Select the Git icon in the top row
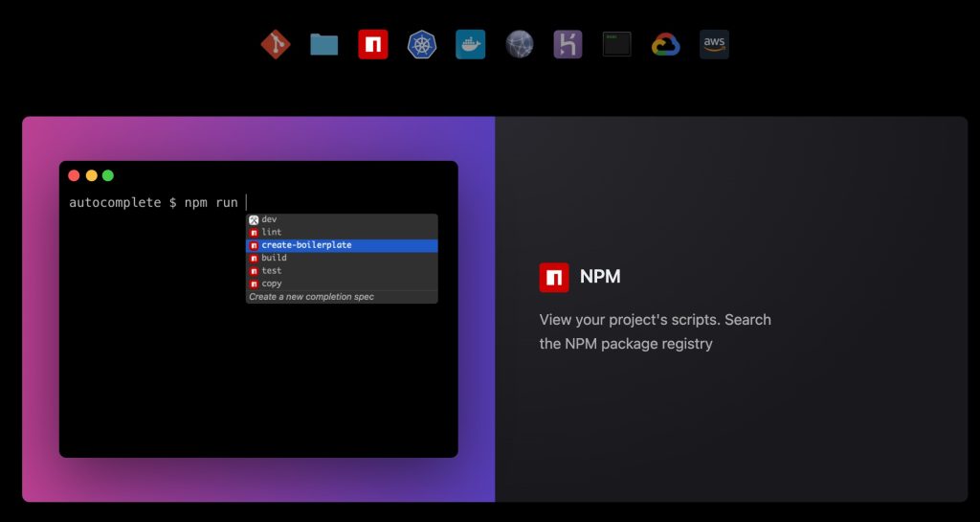 [x=275, y=44]
